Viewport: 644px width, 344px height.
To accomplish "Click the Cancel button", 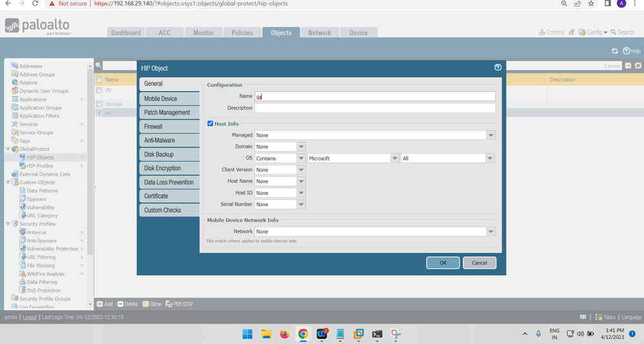I will tap(479, 263).
